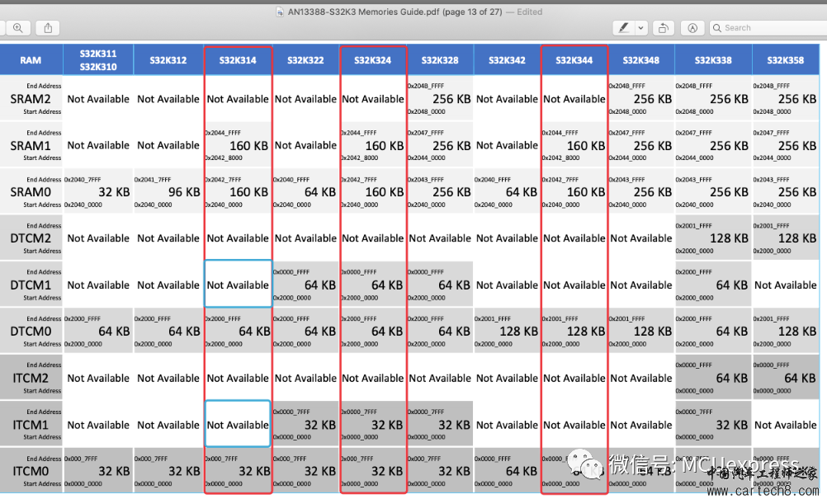Select 64 KB for S32K322 in the SRAM0 row
Viewport: 827px width, 504px height.
[320, 192]
